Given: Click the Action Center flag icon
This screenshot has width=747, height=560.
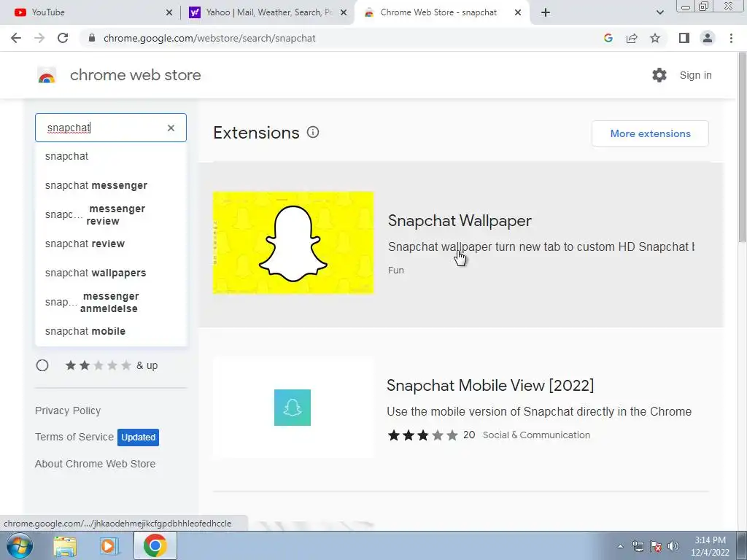Looking at the screenshot, I should pos(656,546).
